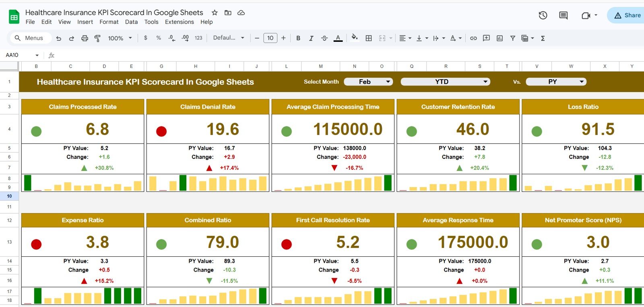The width and height of the screenshot is (644, 307).
Task: Open horizontal align dropdown
Action: click(405, 38)
